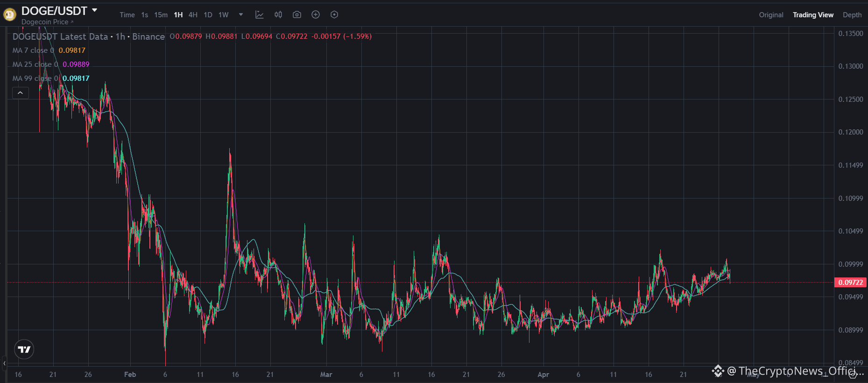Select the Trading View chart tab
The width and height of the screenshot is (868, 383).
813,15
